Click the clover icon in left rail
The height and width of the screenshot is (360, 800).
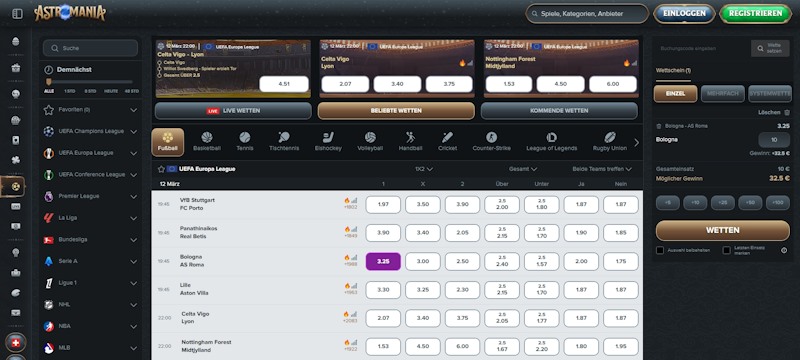pyautogui.click(x=16, y=160)
